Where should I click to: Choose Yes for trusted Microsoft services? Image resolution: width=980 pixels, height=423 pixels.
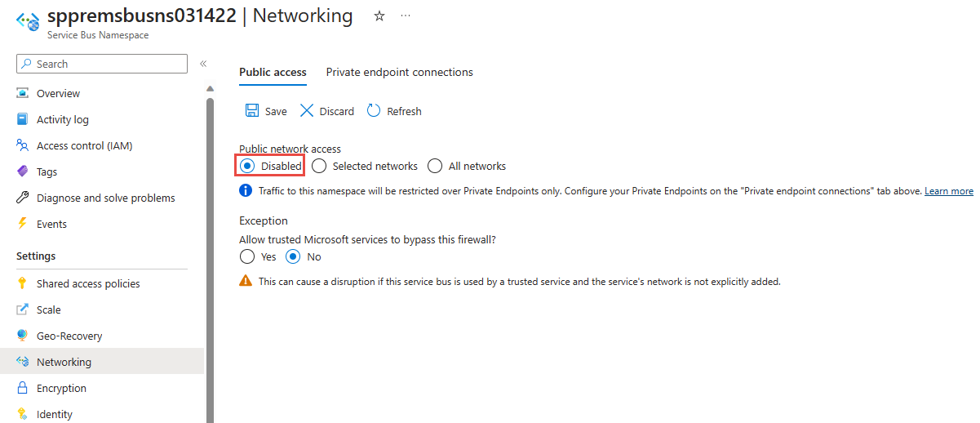click(x=247, y=256)
